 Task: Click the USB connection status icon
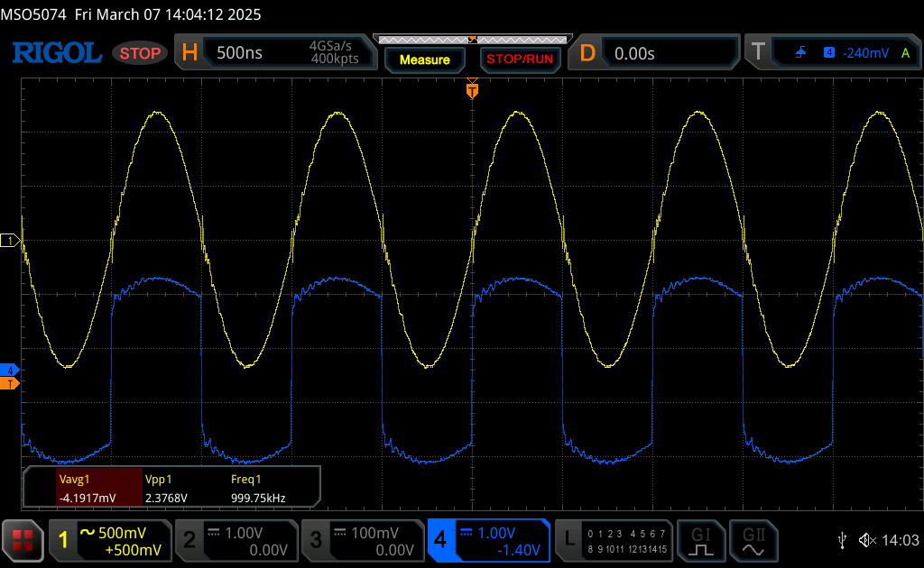tap(842, 540)
